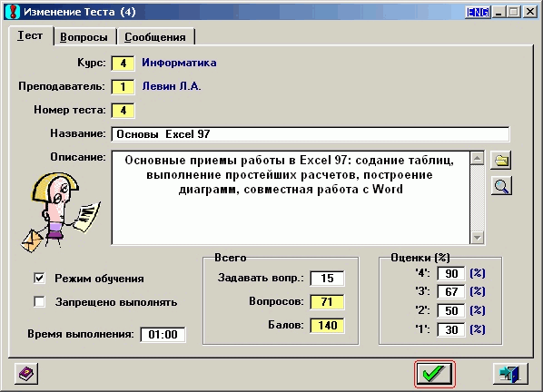
Task: Switch to the Тест tab
Action: click(x=31, y=35)
